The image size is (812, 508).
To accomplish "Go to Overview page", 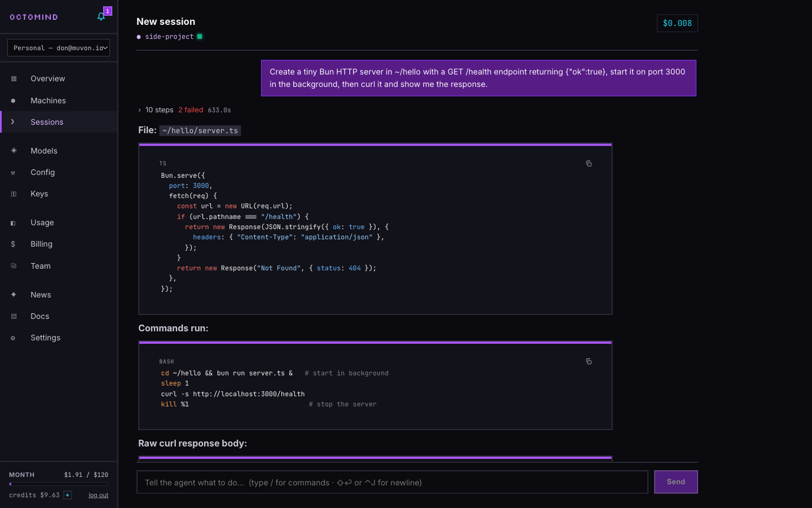I will (59, 78).
